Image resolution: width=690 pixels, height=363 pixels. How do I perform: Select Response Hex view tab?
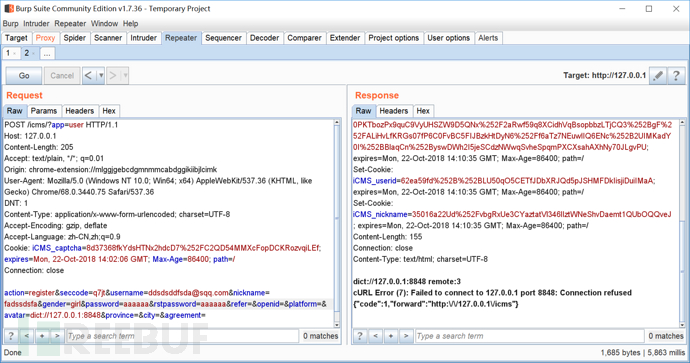pyautogui.click(x=423, y=111)
